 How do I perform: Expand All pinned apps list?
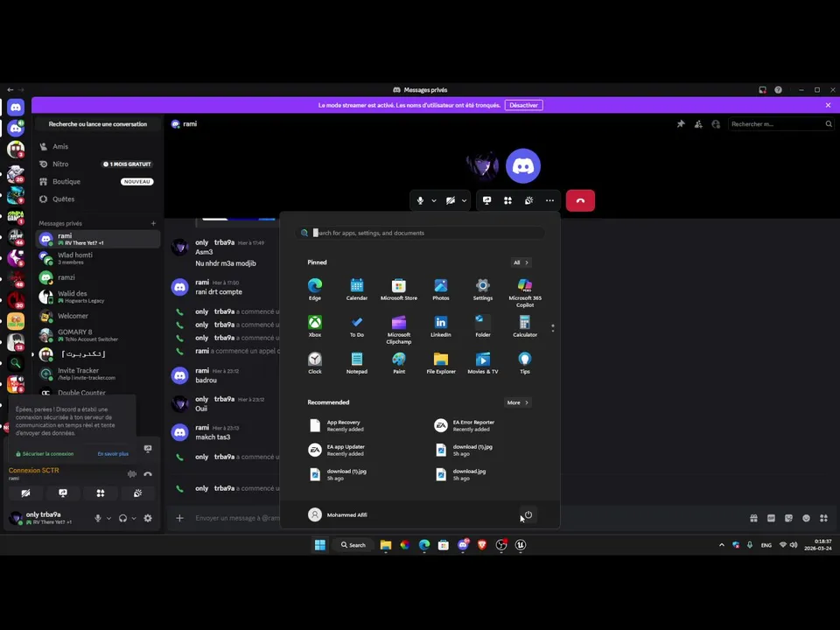(x=521, y=262)
